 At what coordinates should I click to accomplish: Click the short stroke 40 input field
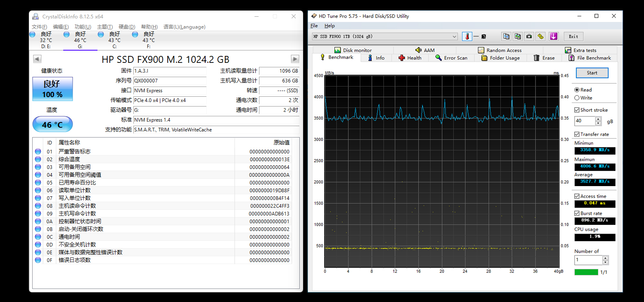[584, 121]
